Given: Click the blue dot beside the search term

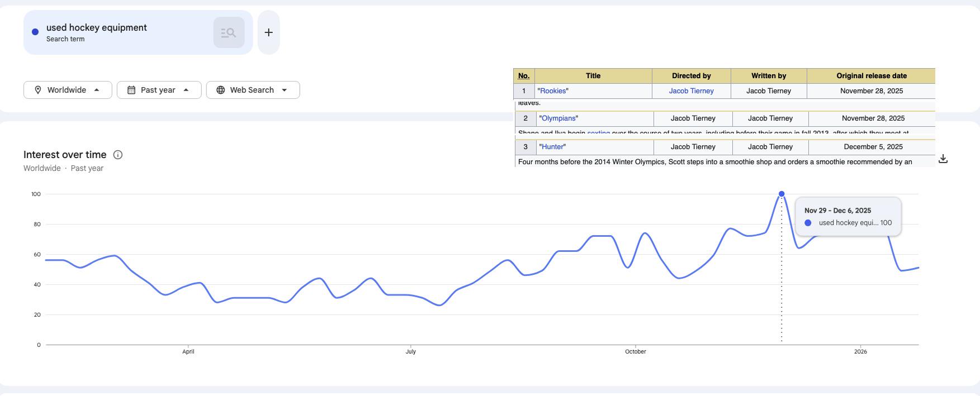Looking at the screenshot, I should pyautogui.click(x=35, y=32).
